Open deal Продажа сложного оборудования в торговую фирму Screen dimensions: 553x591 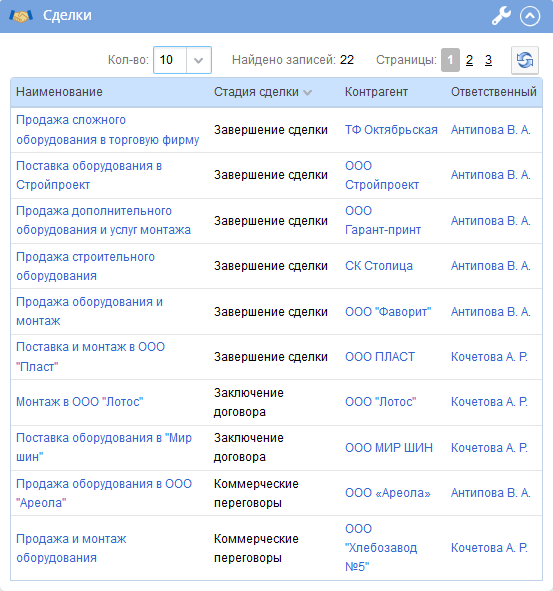(x=107, y=130)
